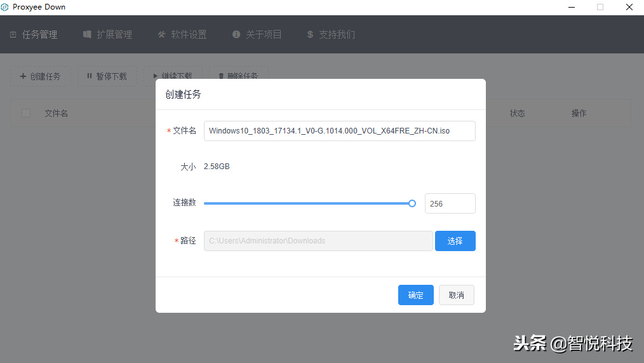Switch to the 软件设置 tab
This screenshot has width=644, height=363.
(x=189, y=34)
